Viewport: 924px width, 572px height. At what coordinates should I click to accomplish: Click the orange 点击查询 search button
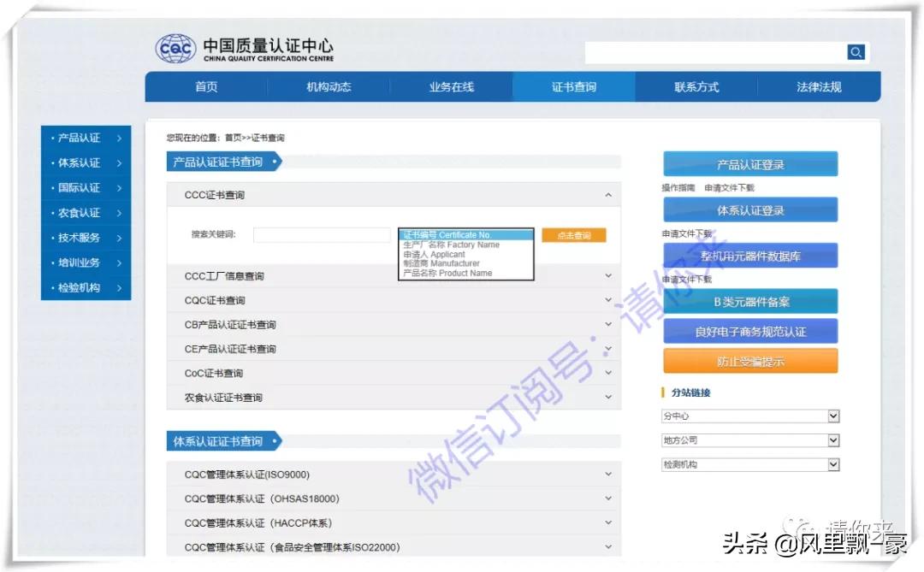pyautogui.click(x=573, y=235)
